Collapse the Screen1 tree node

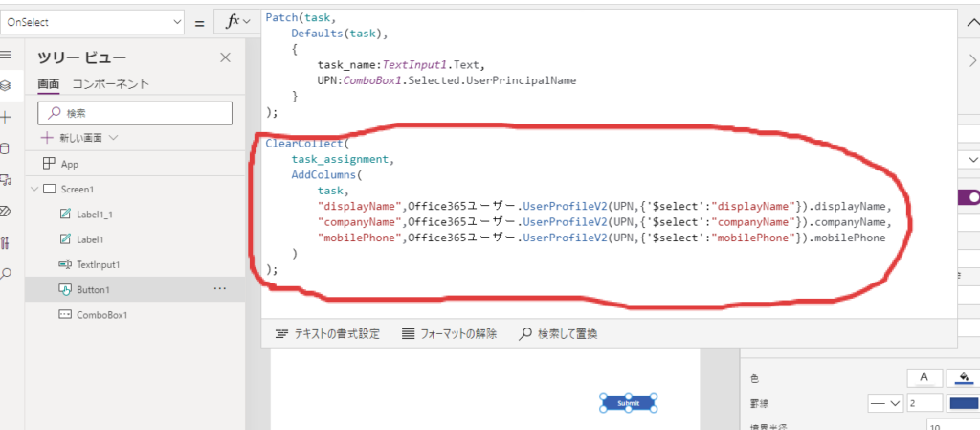click(x=34, y=189)
